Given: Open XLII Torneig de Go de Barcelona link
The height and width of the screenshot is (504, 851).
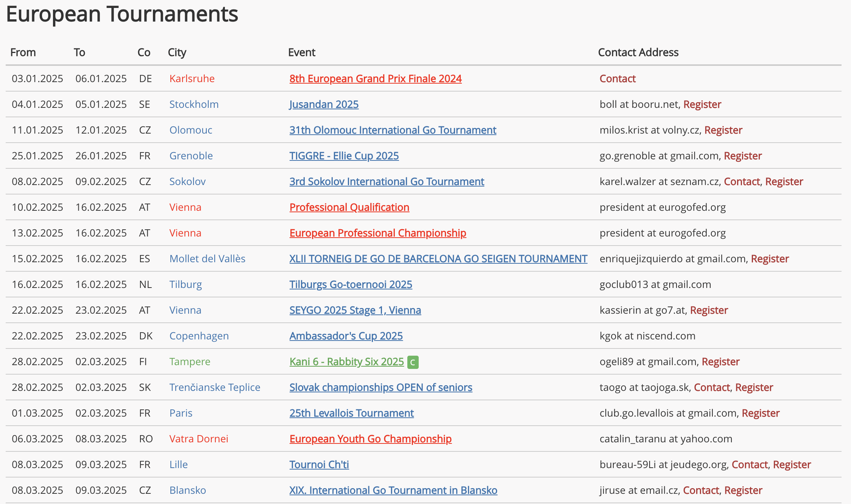Looking at the screenshot, I should 438,259.
